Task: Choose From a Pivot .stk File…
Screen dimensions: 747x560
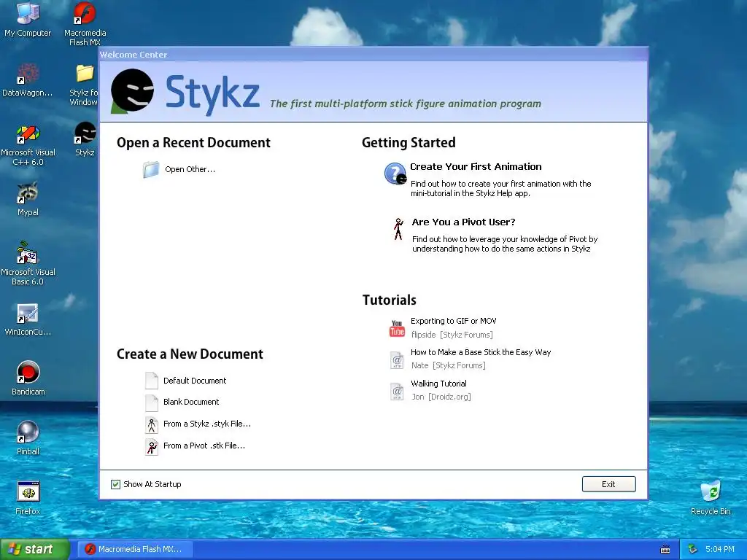Action: coord(204,446)
